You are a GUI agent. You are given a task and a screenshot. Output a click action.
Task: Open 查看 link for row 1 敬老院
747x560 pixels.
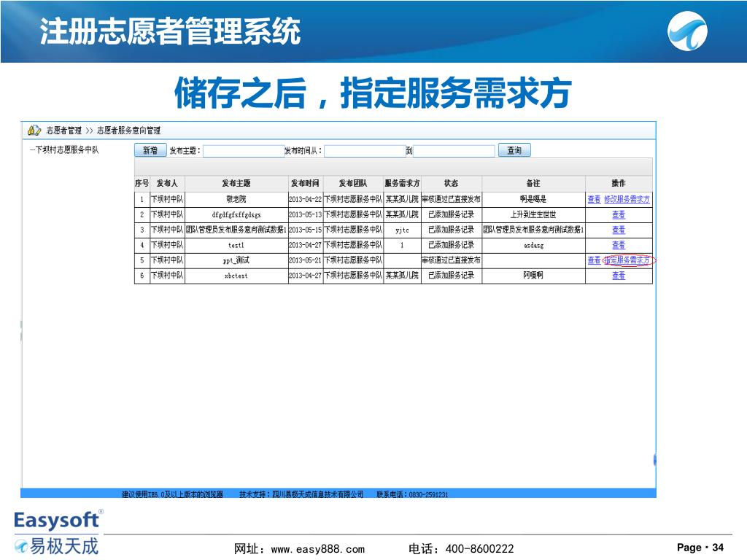coord(594,199)
